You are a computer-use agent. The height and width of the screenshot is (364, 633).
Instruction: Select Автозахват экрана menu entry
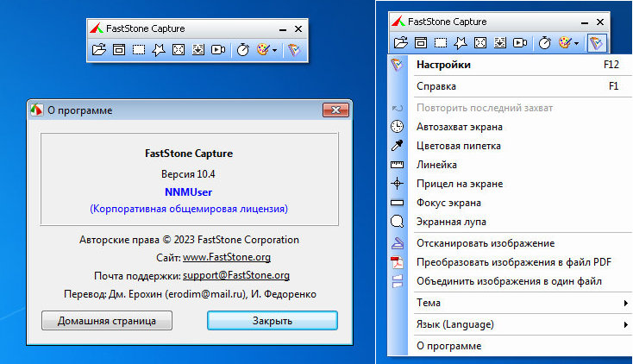tap(460, 127)
